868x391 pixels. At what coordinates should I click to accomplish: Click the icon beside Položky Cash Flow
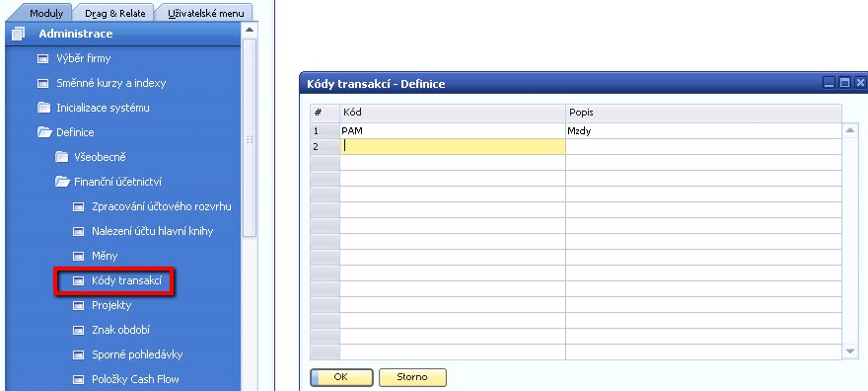click(78, 380)
